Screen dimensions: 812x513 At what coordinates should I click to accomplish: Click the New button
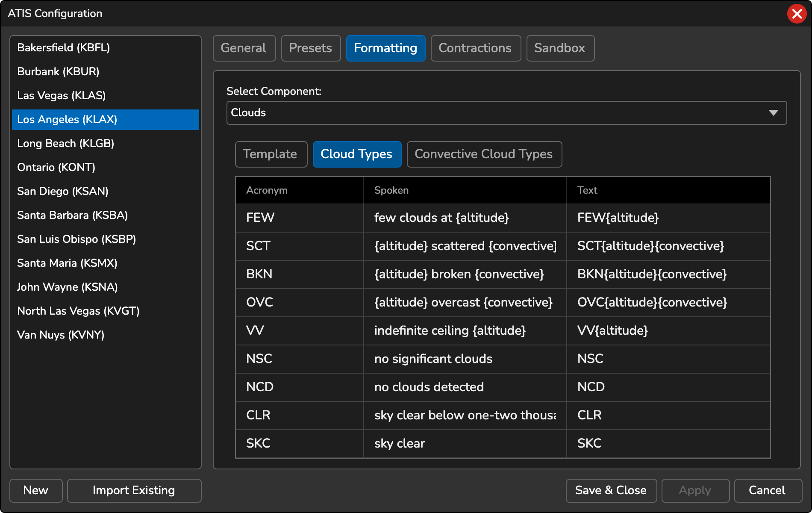pyautogui.click(x=36, y=490)
